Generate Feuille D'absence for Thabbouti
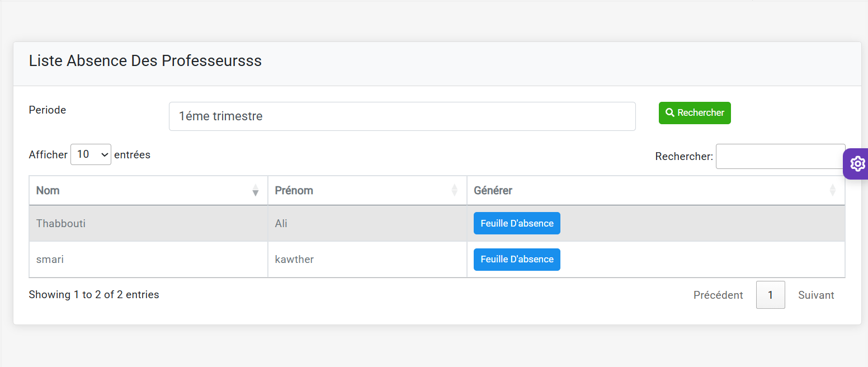Image resolution: width=868 pixels, height=367 pixels. point(517,223)
